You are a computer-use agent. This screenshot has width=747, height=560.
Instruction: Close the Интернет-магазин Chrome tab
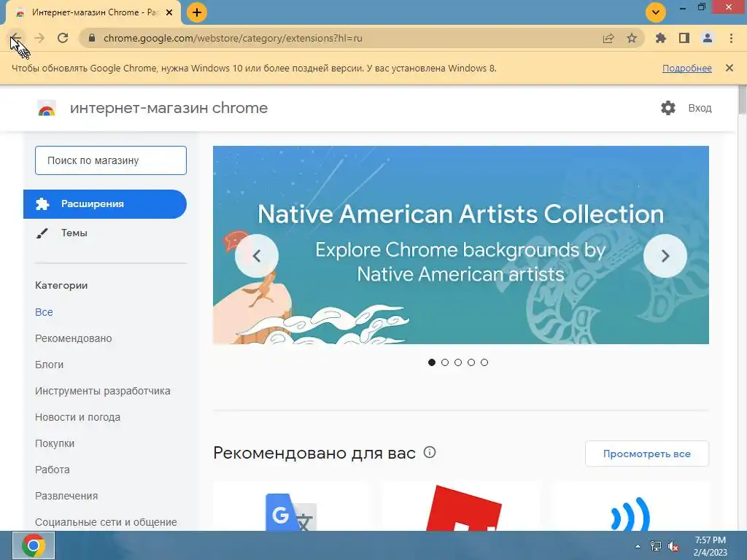[x=169, y=12]
